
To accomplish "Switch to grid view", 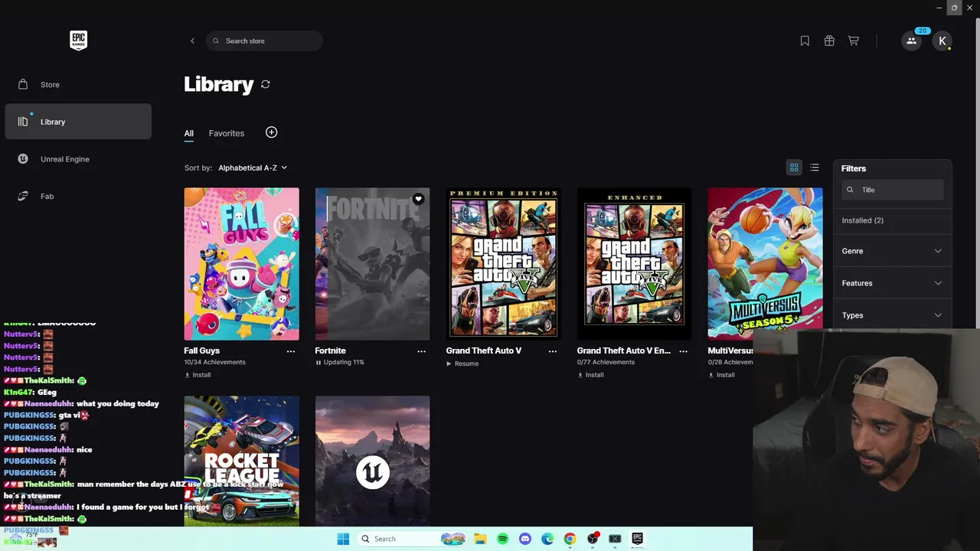I will tap(794, 168).
